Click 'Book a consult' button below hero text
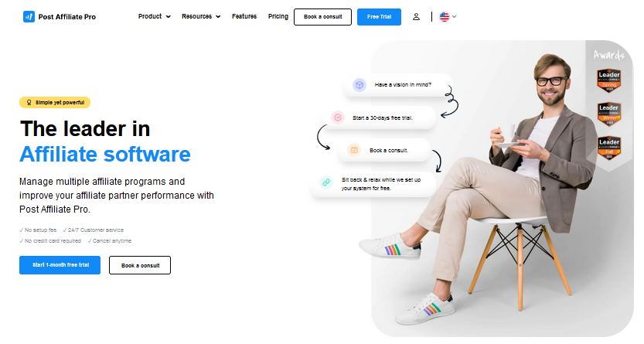Screen dimensions: 644x344 coord(140,265)
